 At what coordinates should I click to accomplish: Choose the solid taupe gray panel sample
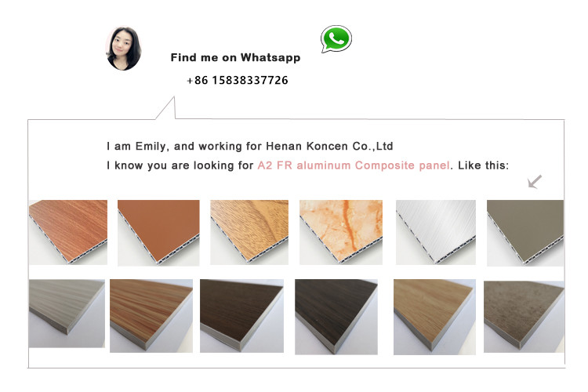(x=525, y=233)
